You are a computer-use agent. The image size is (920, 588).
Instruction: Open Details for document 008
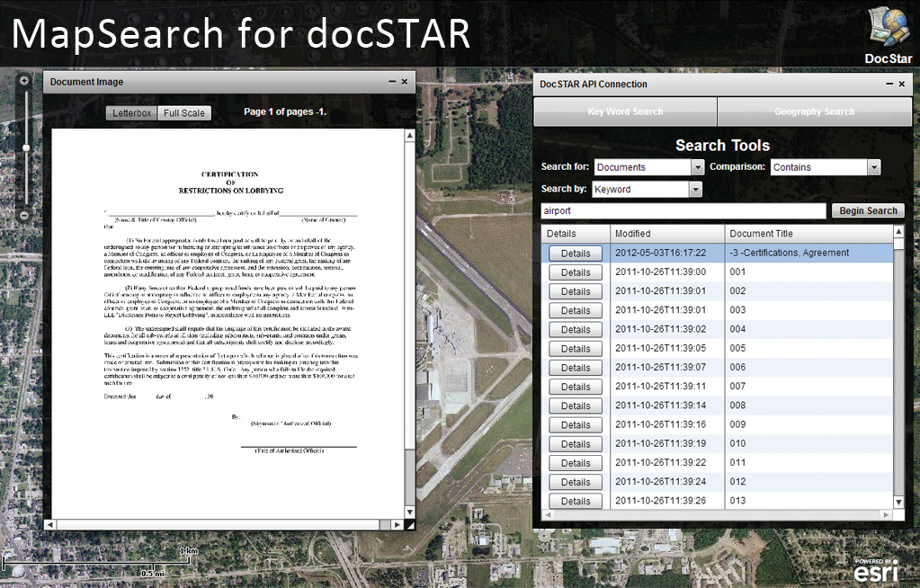coord(576,406)
